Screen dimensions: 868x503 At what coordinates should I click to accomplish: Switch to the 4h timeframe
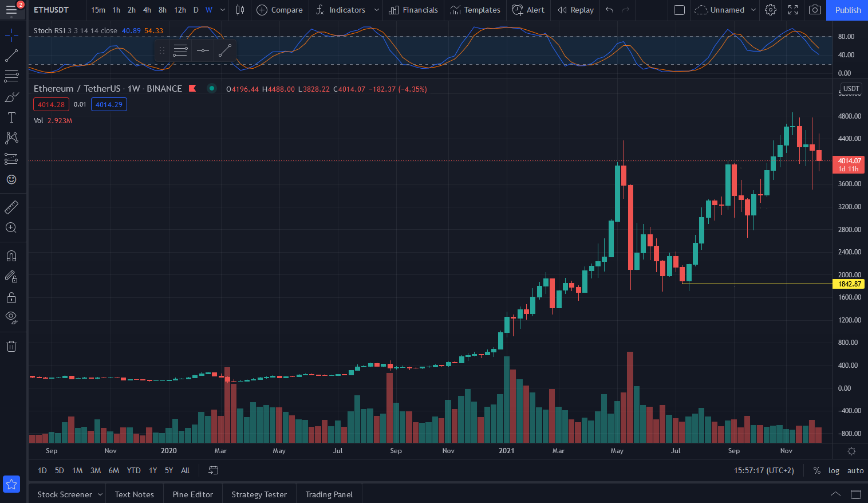[x=147, y=10]
